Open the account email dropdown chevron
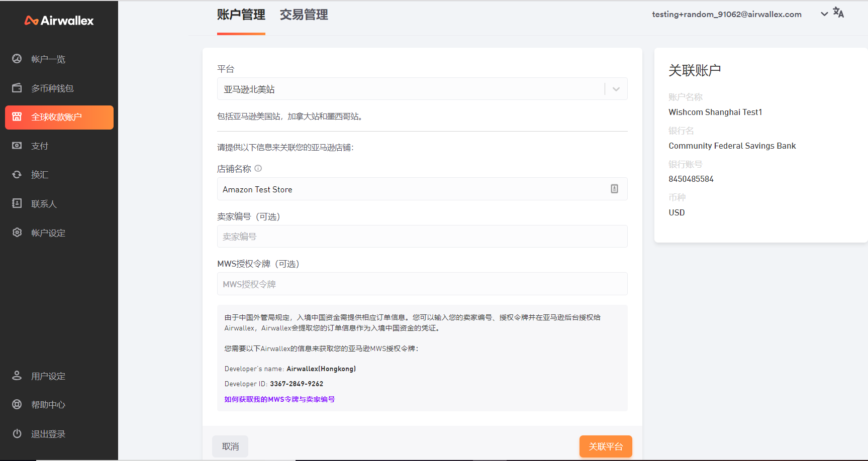Image resolution: width=868 pixels, height=461 pixels. pyautogui.click(x=824, y=14)
